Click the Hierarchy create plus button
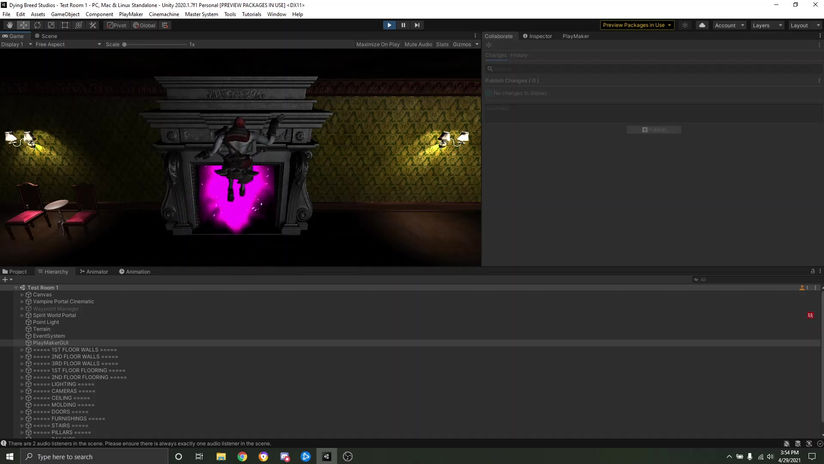 (x=6, y=280)
